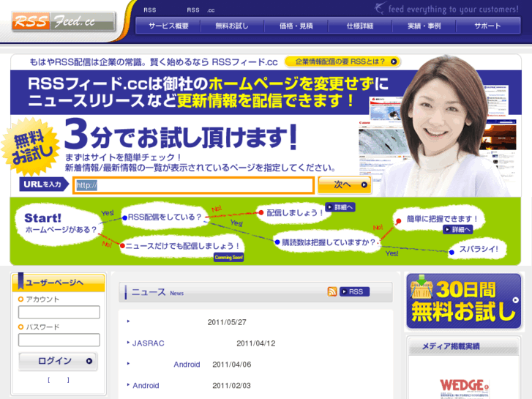Open the 実績・事例 menu item

click(424, 26)
